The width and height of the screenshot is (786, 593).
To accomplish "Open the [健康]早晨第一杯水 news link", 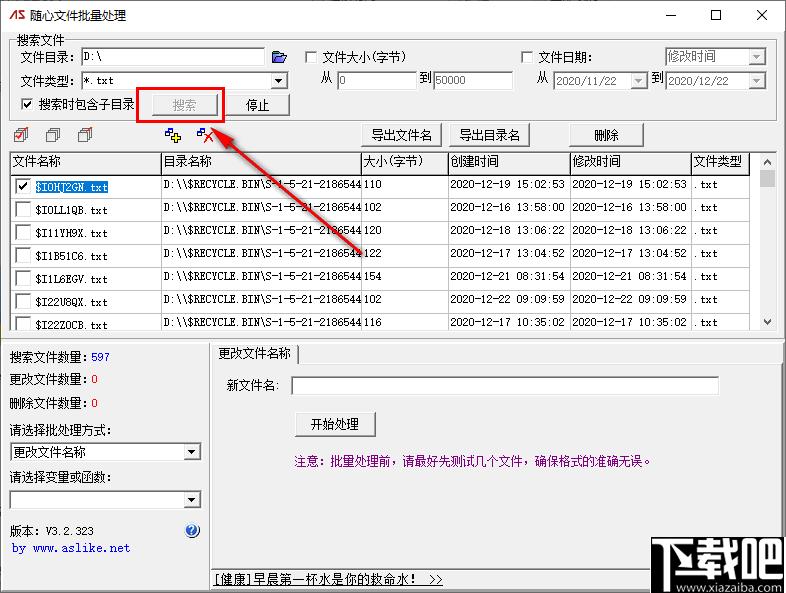I will 328,579.
